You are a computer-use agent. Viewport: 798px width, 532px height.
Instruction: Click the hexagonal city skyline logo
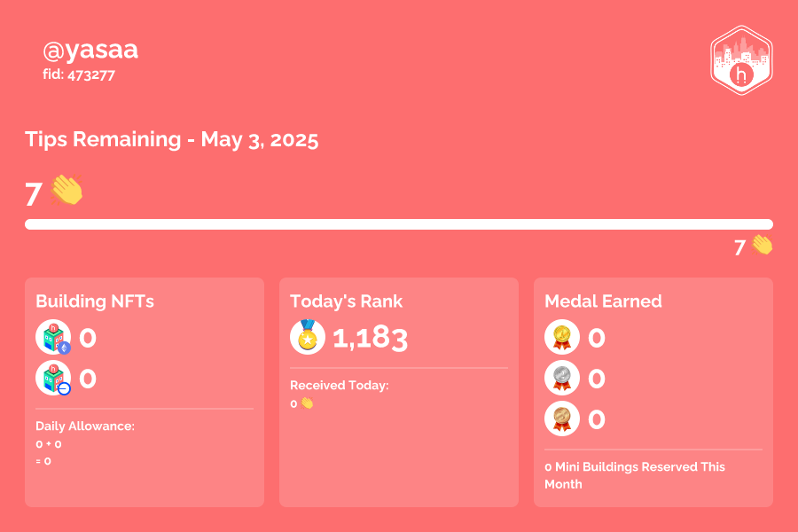[x=741, y=60]
